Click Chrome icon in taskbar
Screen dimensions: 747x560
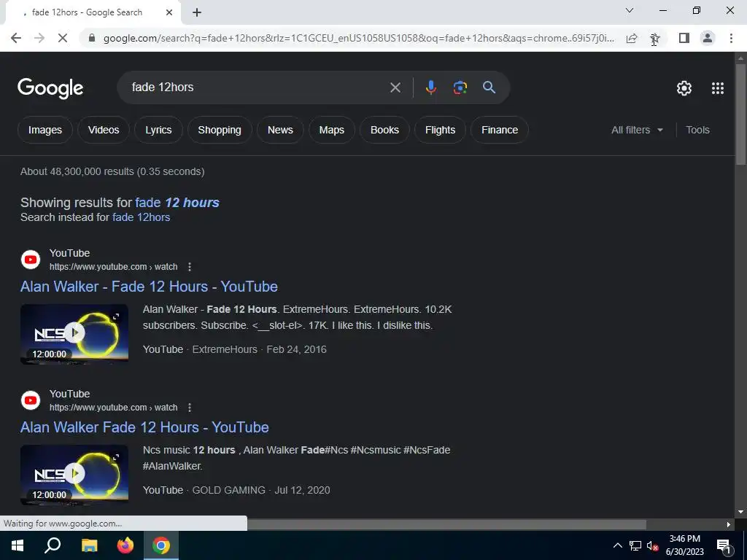click(x=161, y=545)
